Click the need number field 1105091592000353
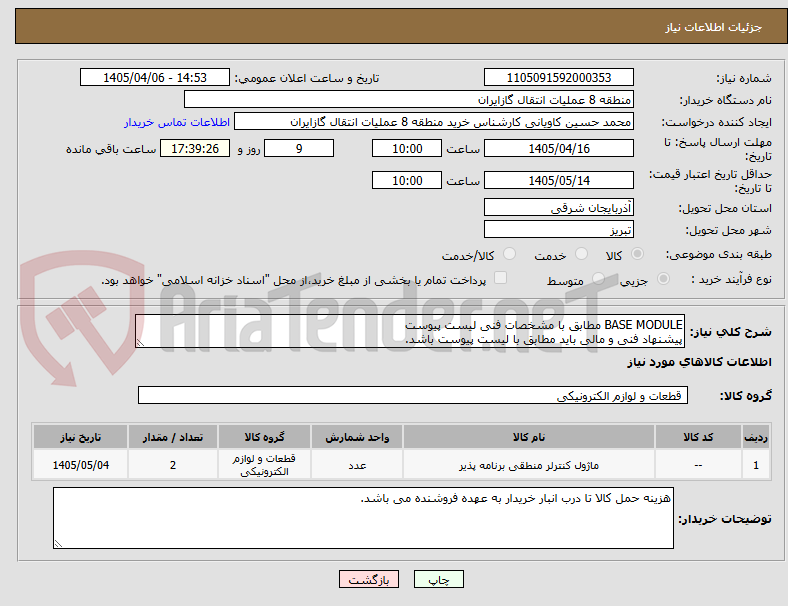Image resolution: width=788 pixels, height=606 pixels. click(559, 78)
